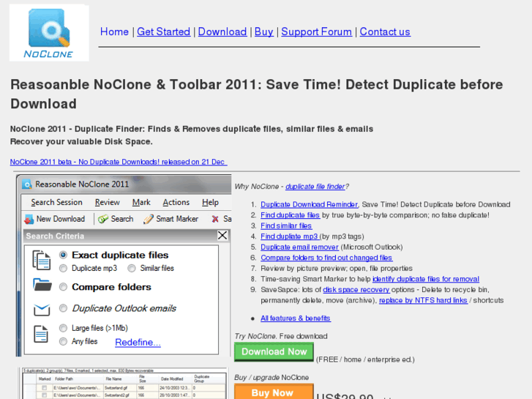
Task: Select Duplicate mp3 radio option
Action: coord(63,268)
